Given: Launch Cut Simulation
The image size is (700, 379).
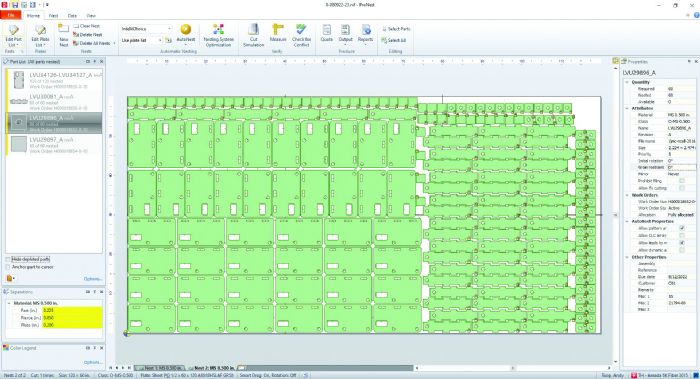Looking at the screenshot, I should tap(254, 35).
